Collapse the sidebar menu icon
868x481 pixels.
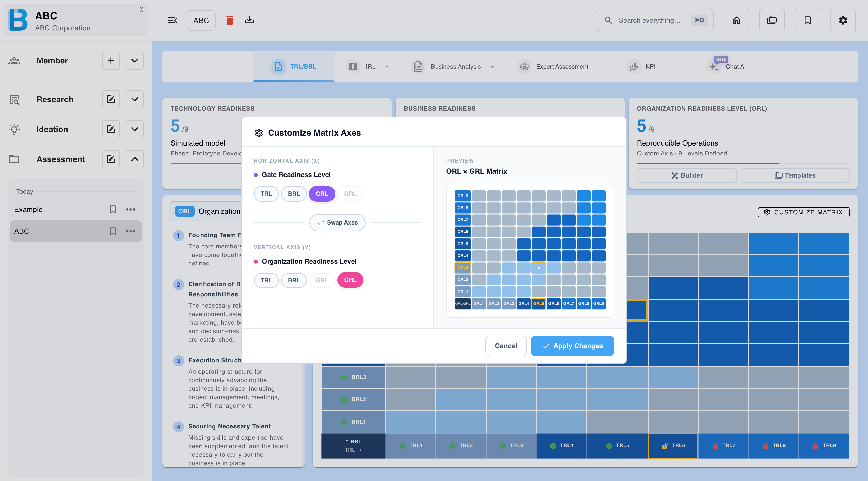(173, 20)
